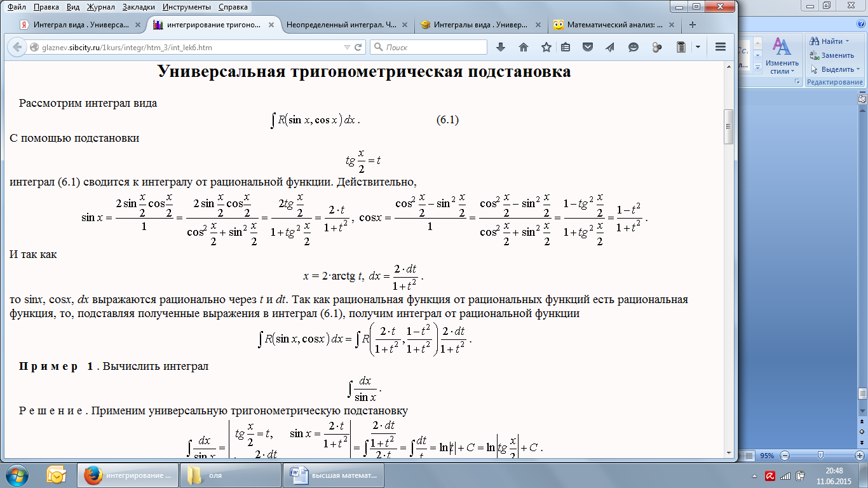Open оля folder in taskbar

(x=231, y=475)
